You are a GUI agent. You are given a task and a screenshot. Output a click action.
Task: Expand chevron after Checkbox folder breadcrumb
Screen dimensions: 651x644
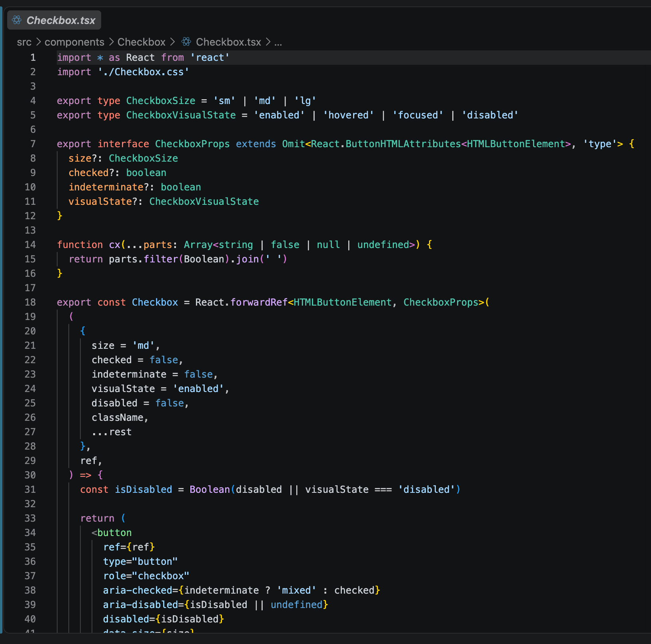(172, 42)
